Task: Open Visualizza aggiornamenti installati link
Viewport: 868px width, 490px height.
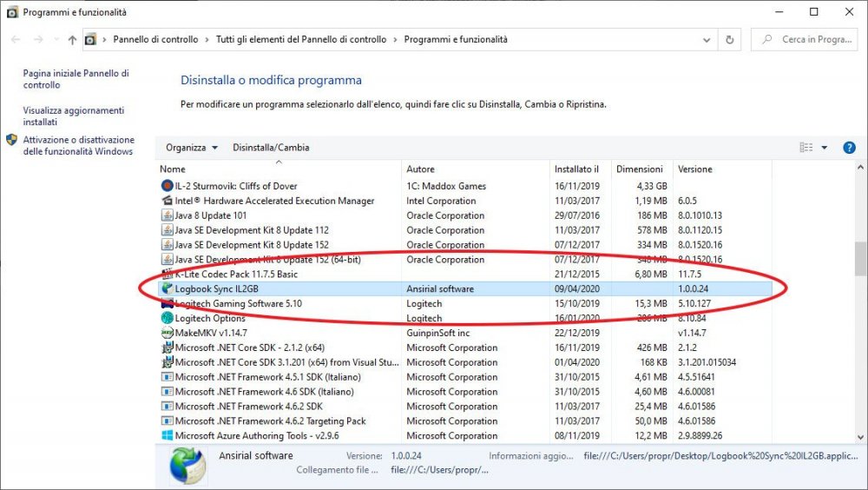Action: [73, 116]
